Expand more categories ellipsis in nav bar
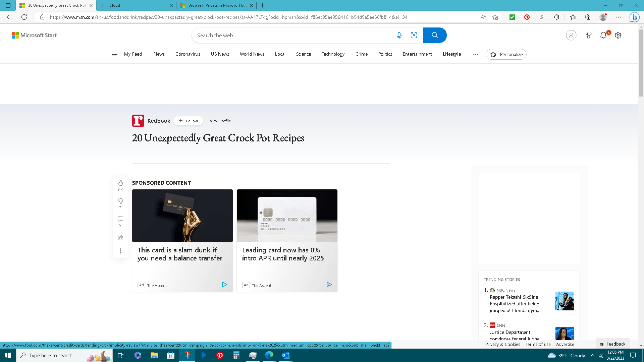This screenshot has height=362, width=644. click(x=475, y=54)
